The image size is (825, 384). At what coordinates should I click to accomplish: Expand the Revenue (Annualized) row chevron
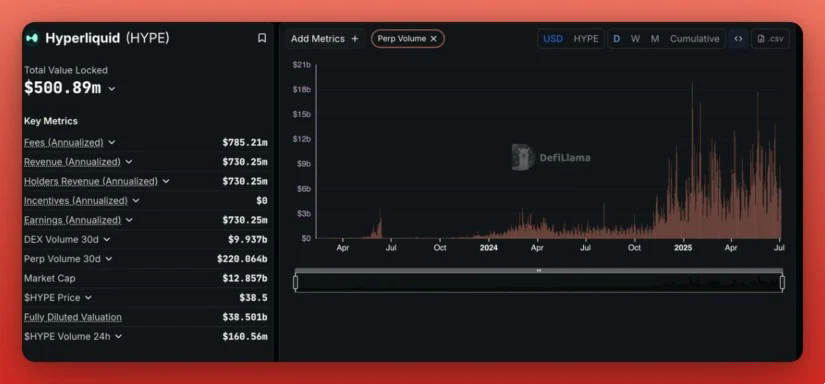tap(129, 162)
